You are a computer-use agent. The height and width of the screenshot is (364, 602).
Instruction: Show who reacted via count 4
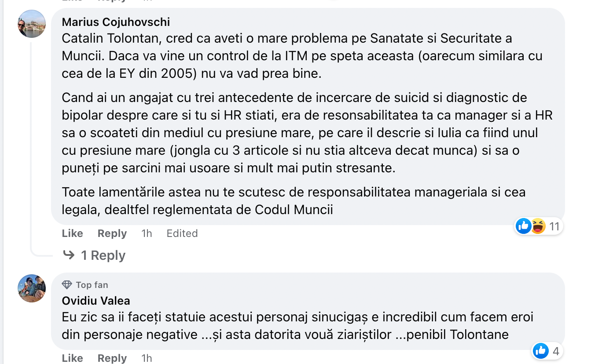click(x=556, y=351)
